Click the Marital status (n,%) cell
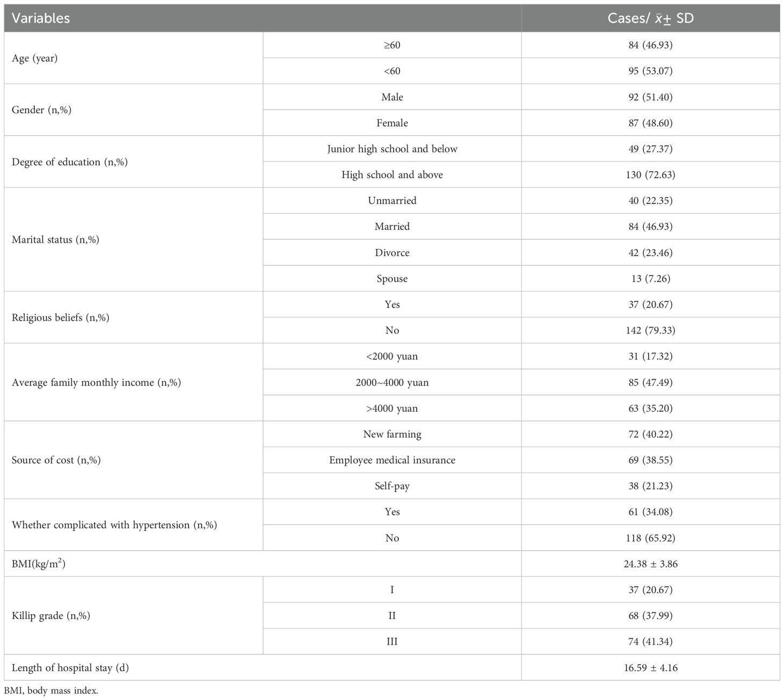Image resolution: width=784 pixels, height=700 pixels. [x=55, y=240]
